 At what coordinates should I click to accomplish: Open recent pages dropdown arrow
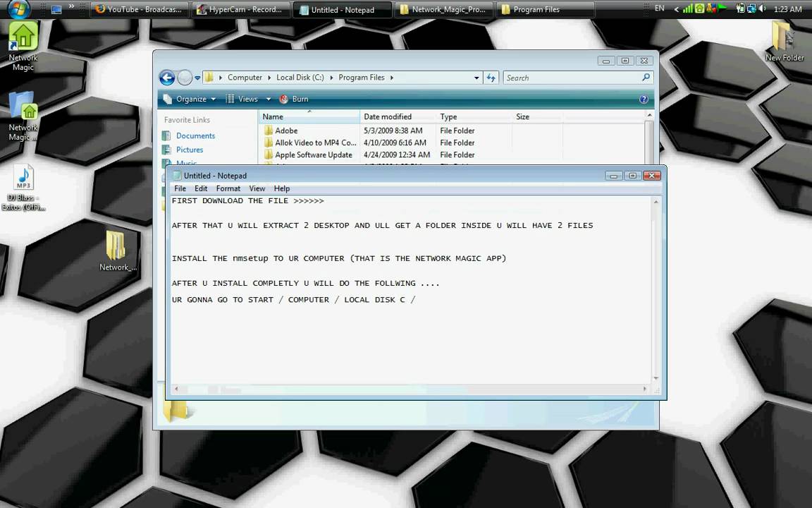[x=197, y=78]
